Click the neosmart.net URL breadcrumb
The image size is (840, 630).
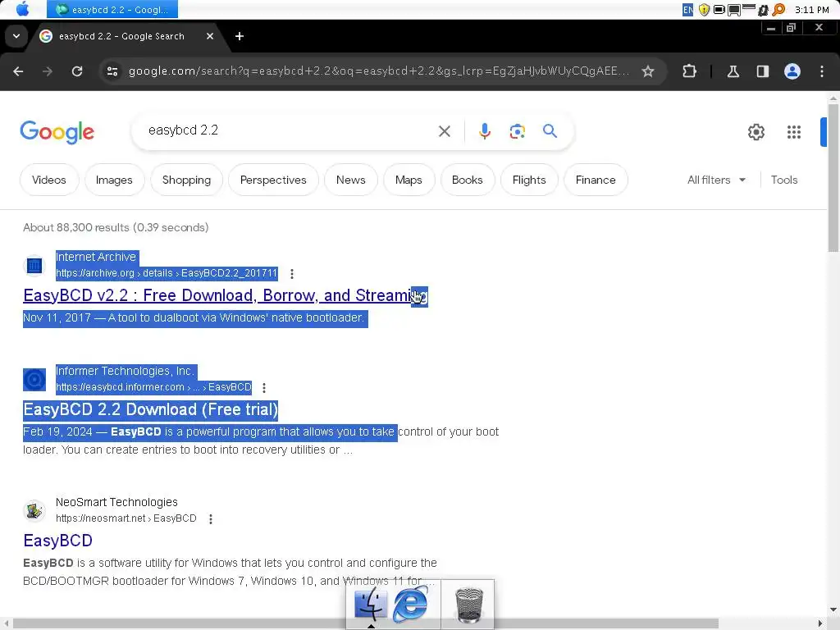[x=126, y=518]
